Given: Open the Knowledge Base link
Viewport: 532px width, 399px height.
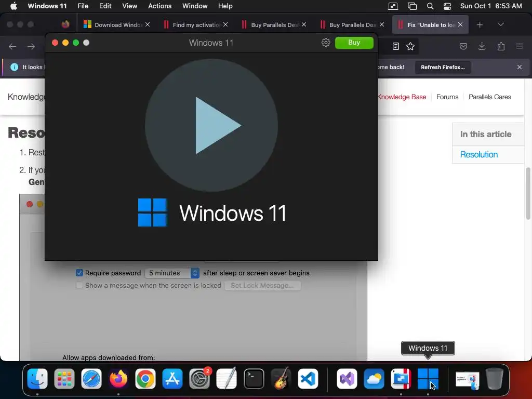Looking at the screenshot, I should [x=402, y=97].
